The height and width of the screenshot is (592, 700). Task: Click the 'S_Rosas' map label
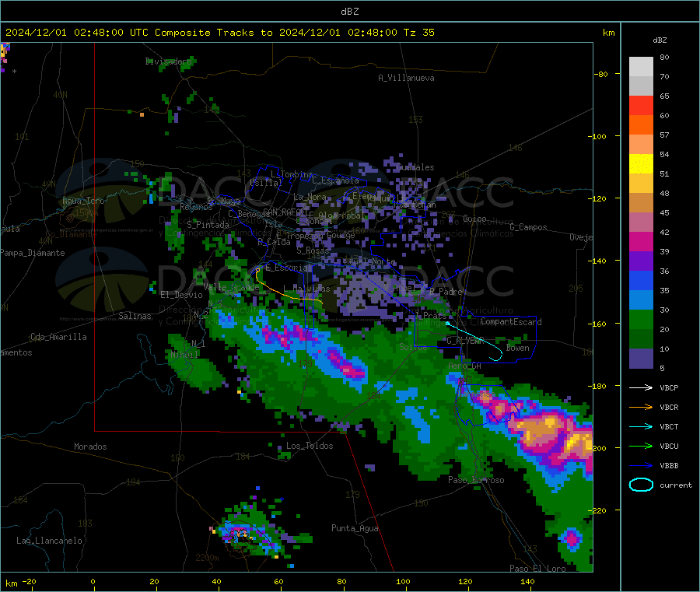pos(313,250)
